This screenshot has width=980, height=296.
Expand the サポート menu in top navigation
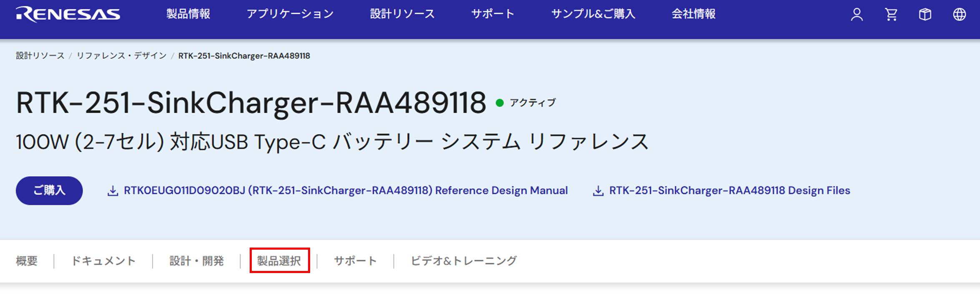click(x=493, y=14)
